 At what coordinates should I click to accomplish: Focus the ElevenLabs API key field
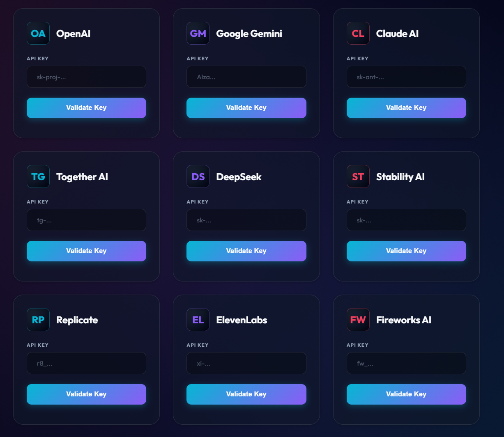pos(246,363)
